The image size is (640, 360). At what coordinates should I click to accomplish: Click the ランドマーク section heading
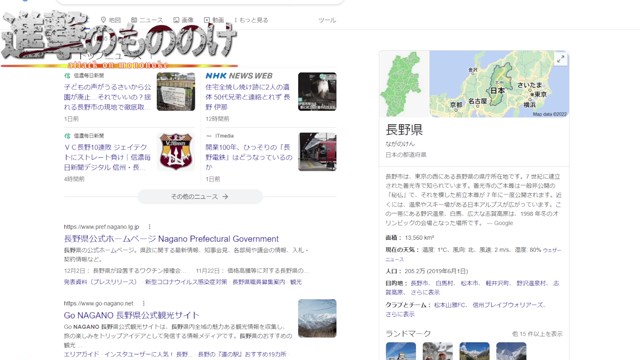click(408, 333)
